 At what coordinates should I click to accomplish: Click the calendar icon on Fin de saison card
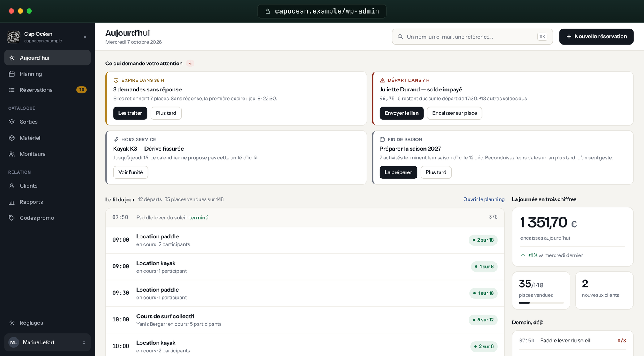(x=382, y=139)
